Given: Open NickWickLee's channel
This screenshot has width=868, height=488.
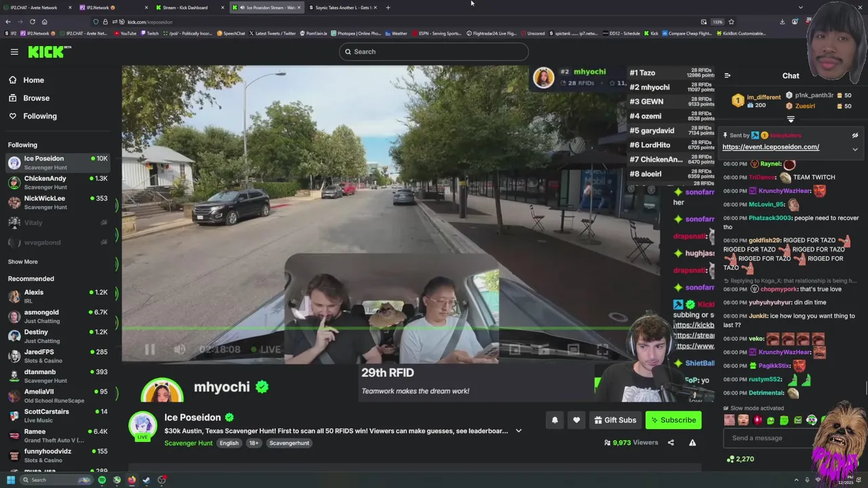Looking at the screenshot, I should coord(59,203).
